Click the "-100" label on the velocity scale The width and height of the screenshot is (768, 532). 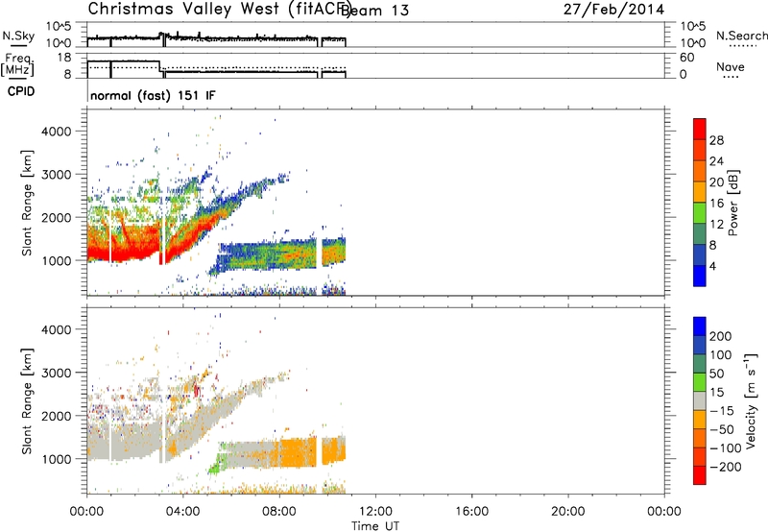(x=726, y=448)
